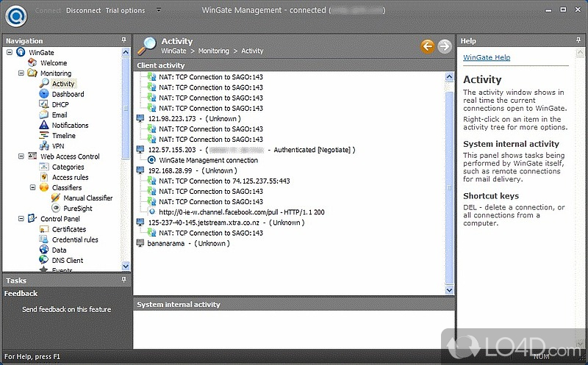Open the PureSight classifier
The image size is (588, 365).
pyautogui.click(x=77, y=209)
